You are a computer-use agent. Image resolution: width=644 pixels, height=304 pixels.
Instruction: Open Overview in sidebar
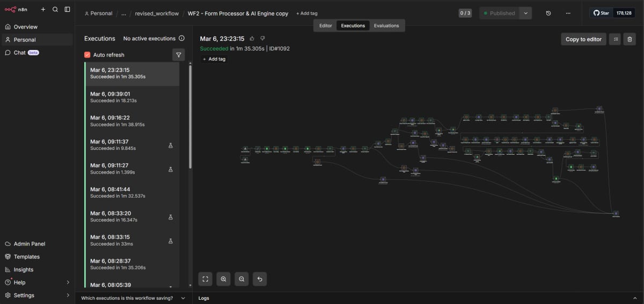click(37, 27)
